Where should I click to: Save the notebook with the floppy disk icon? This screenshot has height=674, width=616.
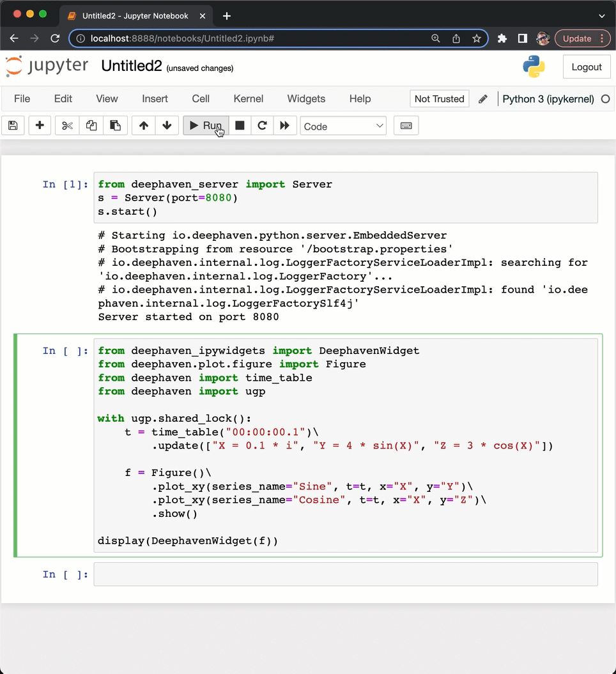(13, 125)
